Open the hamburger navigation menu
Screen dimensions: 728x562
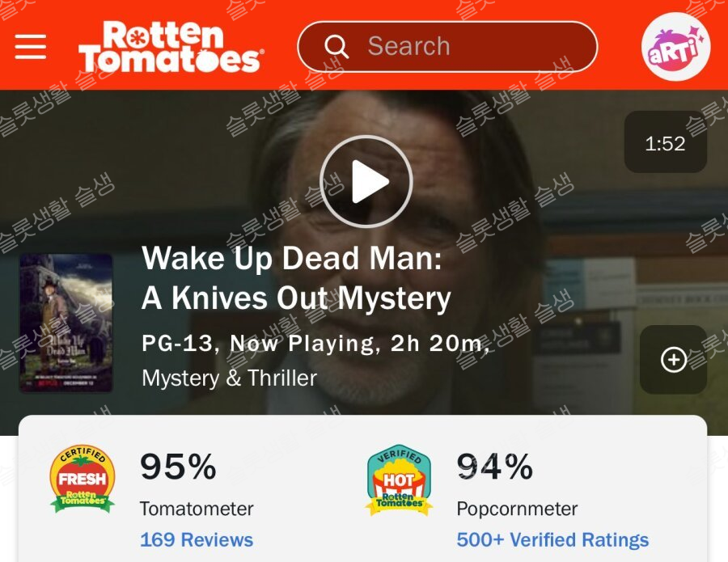coord(31,46)
